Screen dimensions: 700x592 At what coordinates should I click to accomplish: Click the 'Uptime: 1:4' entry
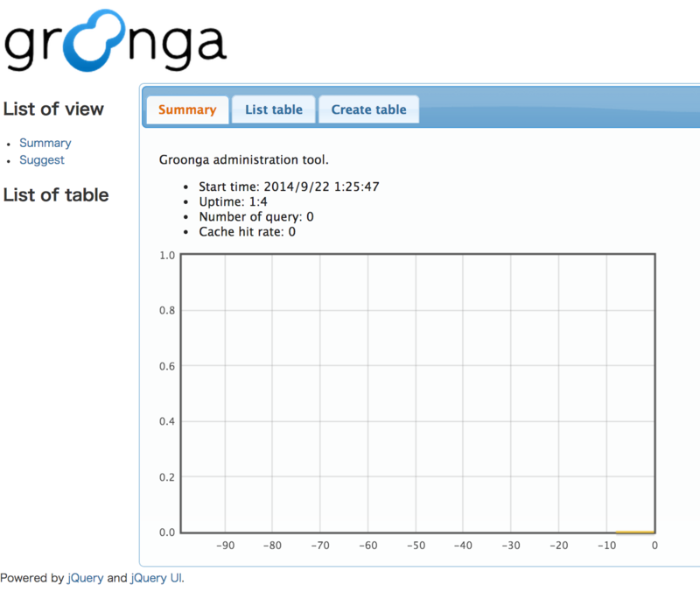[x=233, y=201]
